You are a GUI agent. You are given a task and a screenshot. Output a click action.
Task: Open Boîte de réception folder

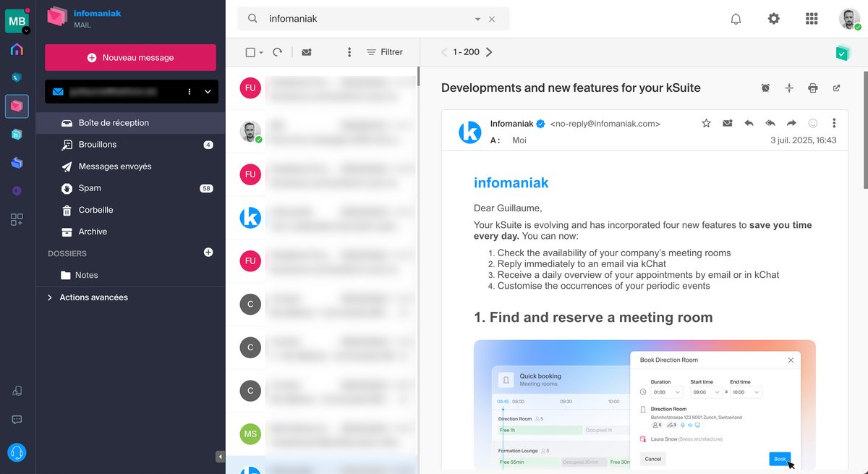click(131, 123)
